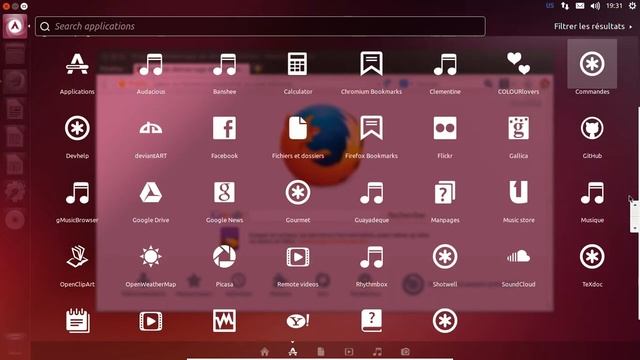This screenshot has width=640, height=360.
Task: Open the mail envelope indicator
Action: pos(580,6)
